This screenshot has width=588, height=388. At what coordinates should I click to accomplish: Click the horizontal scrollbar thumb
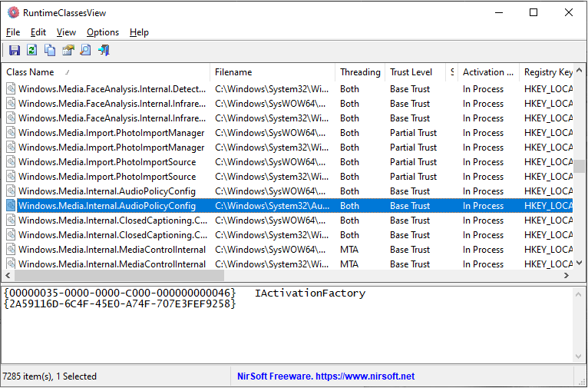[119, 275]
